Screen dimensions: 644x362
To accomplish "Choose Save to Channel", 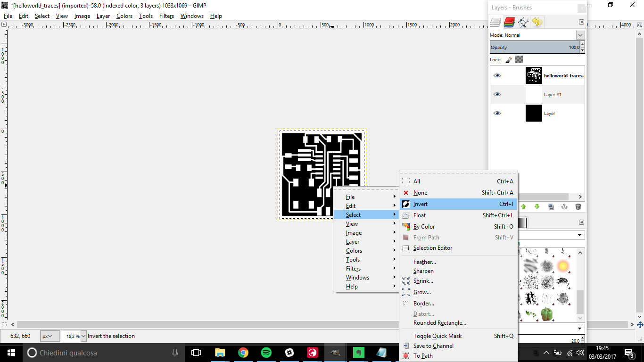I will click(x=458, y=346).
